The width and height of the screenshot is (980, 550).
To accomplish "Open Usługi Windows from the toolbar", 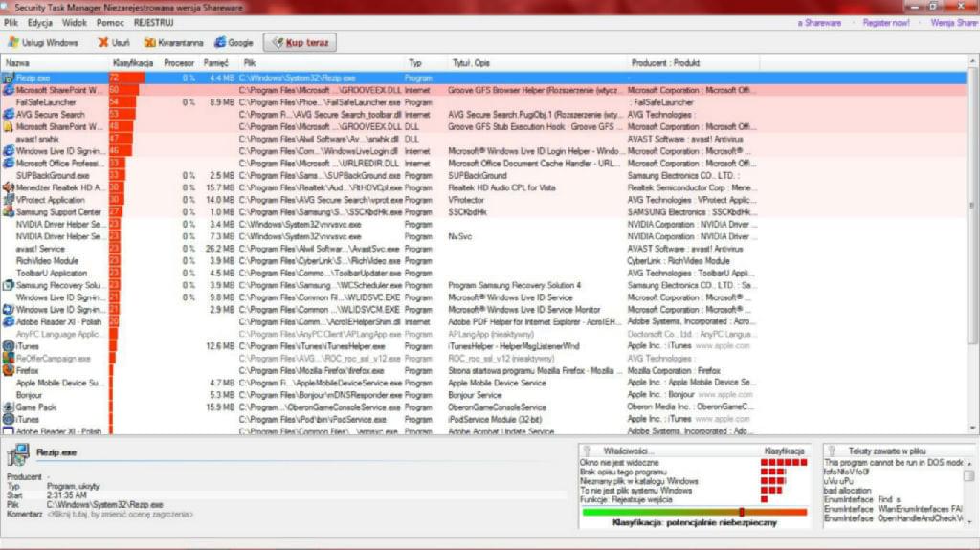I will point(43,42).
